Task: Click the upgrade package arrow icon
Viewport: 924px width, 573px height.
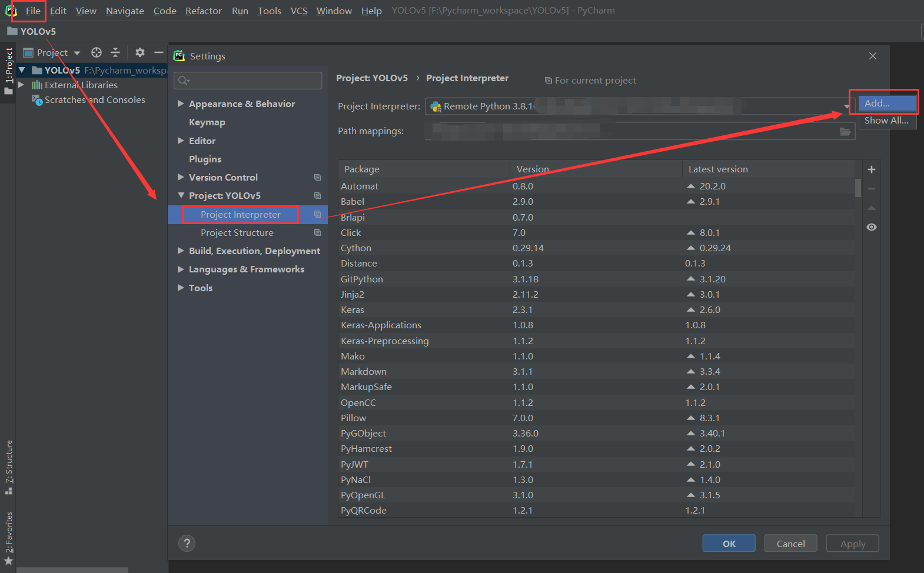Action: 872,208
